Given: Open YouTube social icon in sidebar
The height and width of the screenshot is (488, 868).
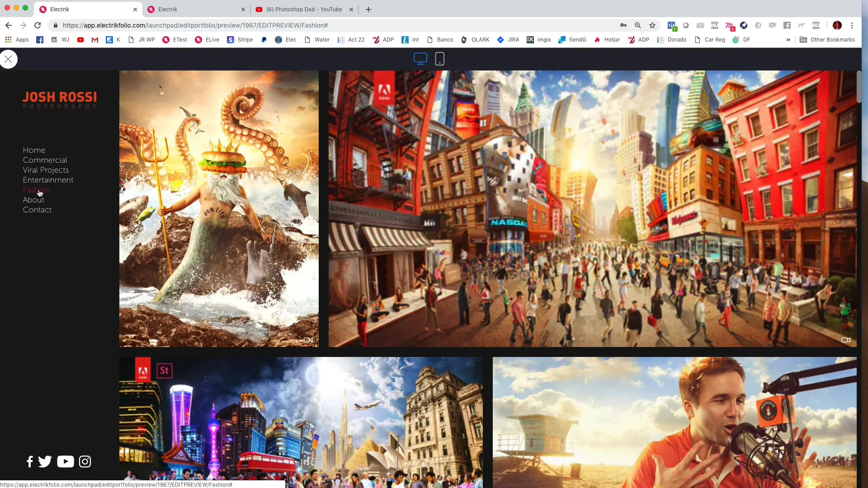Looking at the screenshot, I should (66, 461).
